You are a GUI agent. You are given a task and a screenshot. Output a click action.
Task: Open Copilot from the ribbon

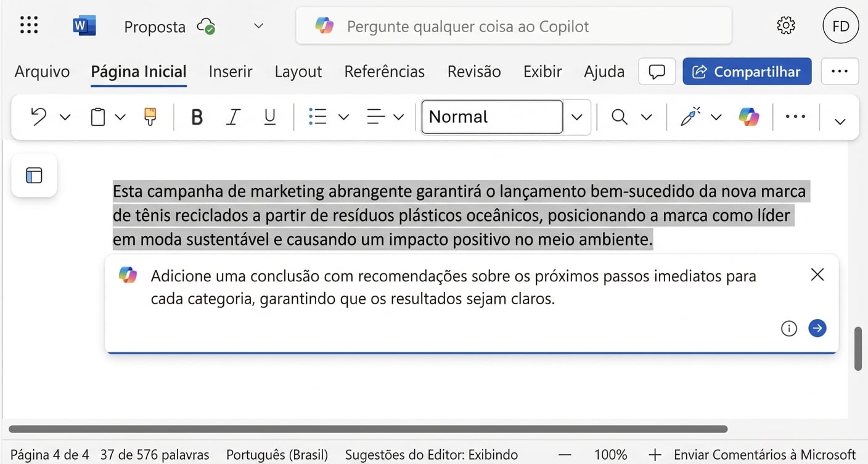(748, 117)
